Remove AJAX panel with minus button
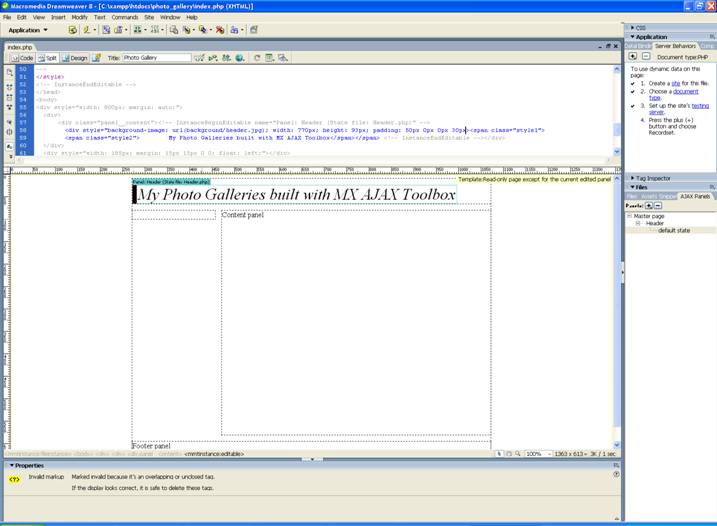Screen dimensions: 717x526 658,206
